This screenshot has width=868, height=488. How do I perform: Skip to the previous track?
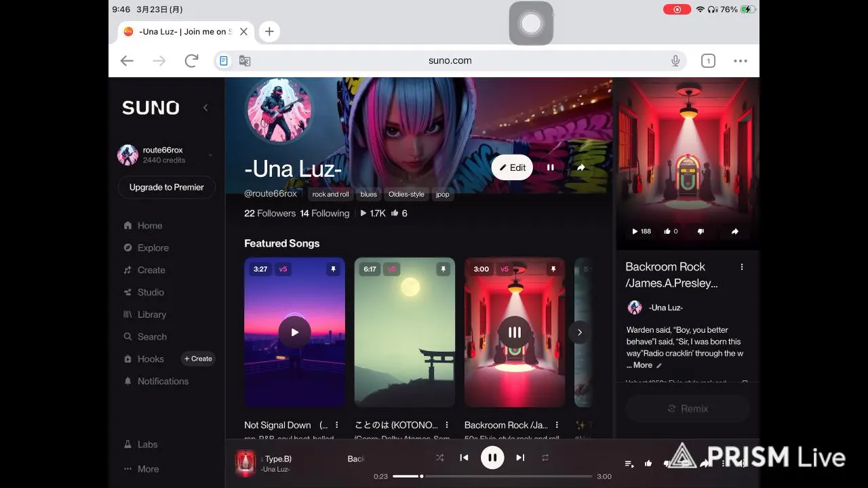pos(464,457)
